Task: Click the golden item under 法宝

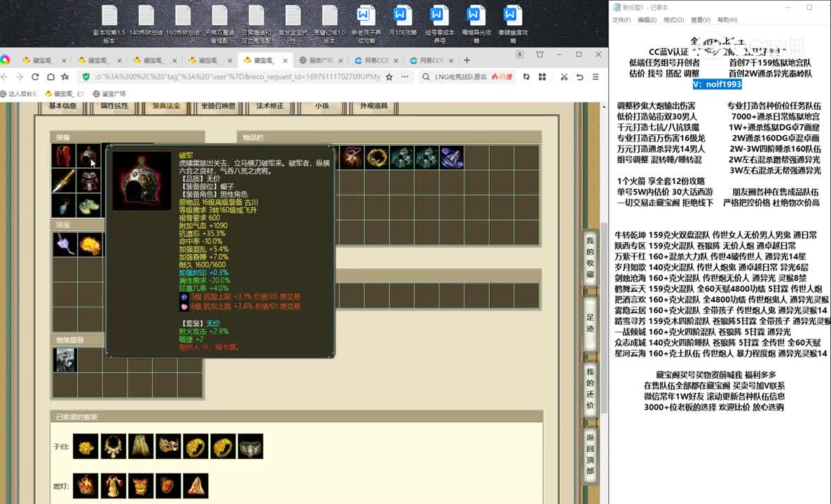Action: [90, 244]
